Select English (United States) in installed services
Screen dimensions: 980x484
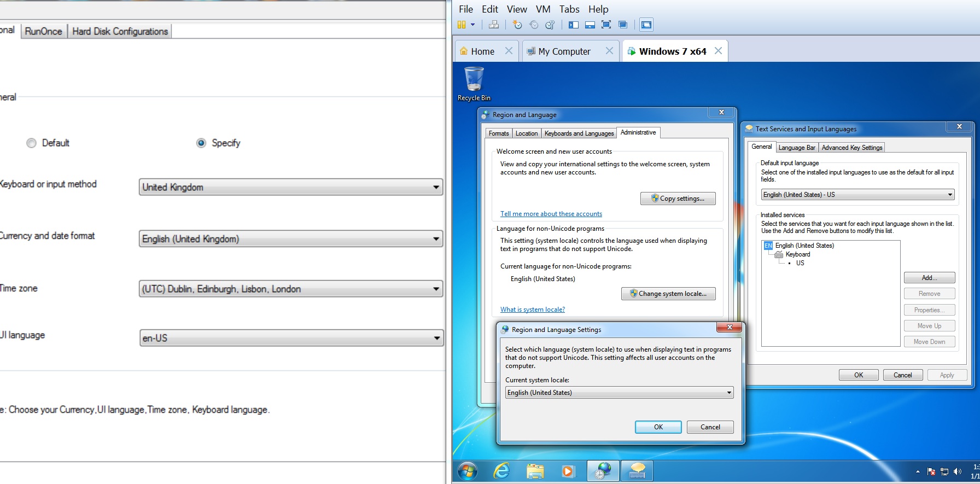804,246
